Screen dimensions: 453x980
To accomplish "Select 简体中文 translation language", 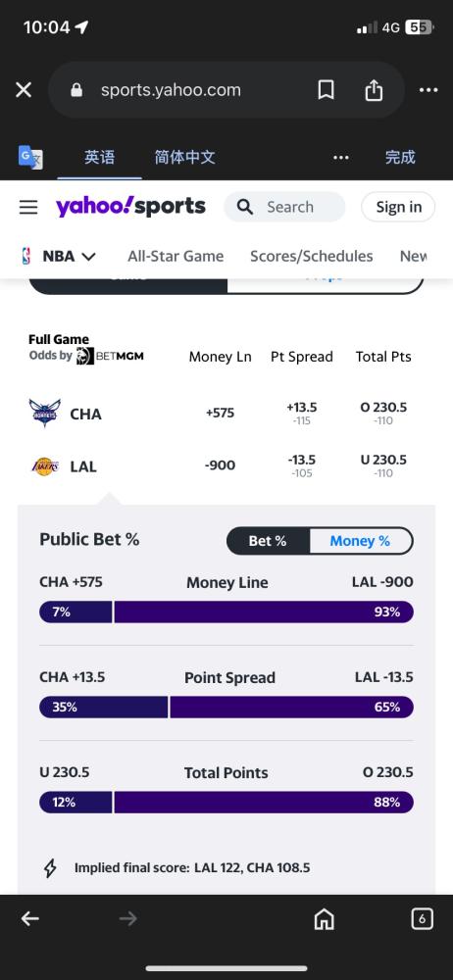I will [x=185, y=157].
